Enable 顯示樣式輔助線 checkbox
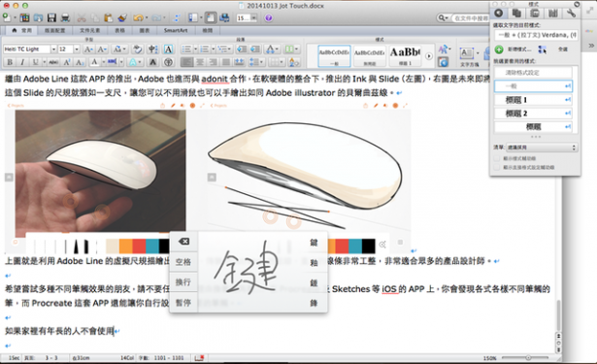Viewport: 597px width, 364px height. click(x=496, y=158)
